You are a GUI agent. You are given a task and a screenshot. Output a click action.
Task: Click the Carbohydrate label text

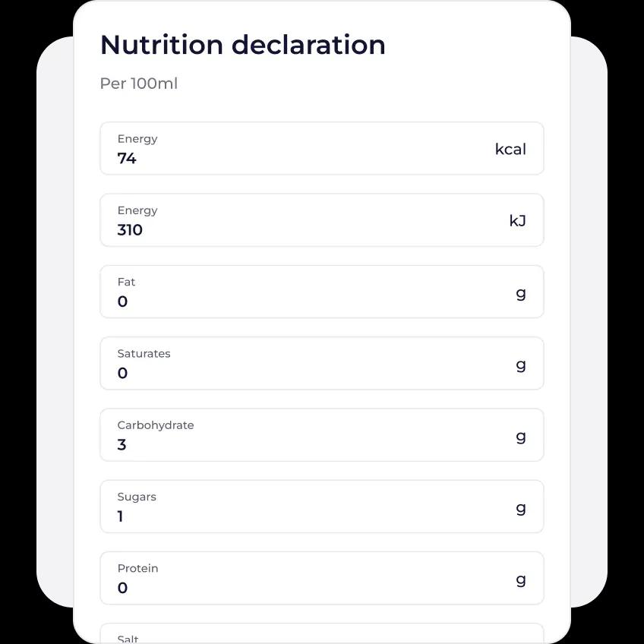[x=156, y=425]
